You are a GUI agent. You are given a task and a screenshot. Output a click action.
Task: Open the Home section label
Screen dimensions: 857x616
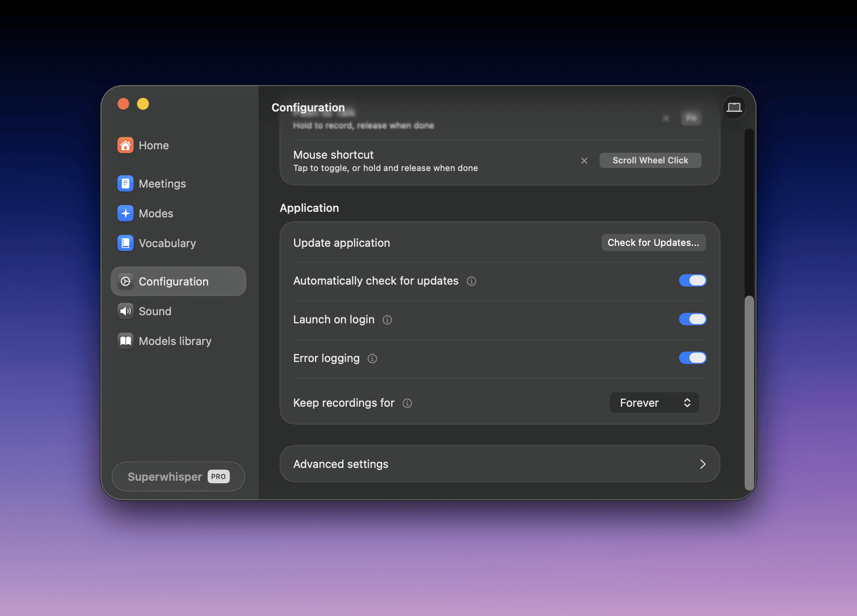pos(154,145)
